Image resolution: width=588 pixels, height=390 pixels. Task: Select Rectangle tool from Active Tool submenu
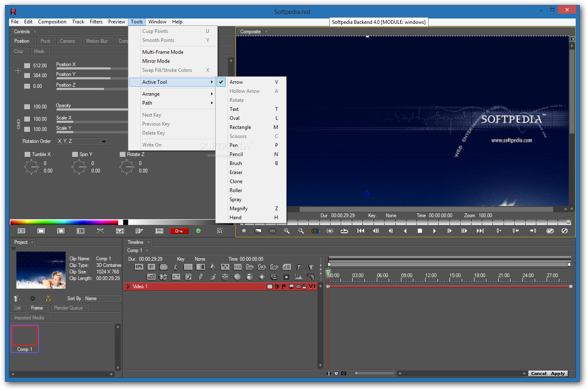(x=251, y=127)
